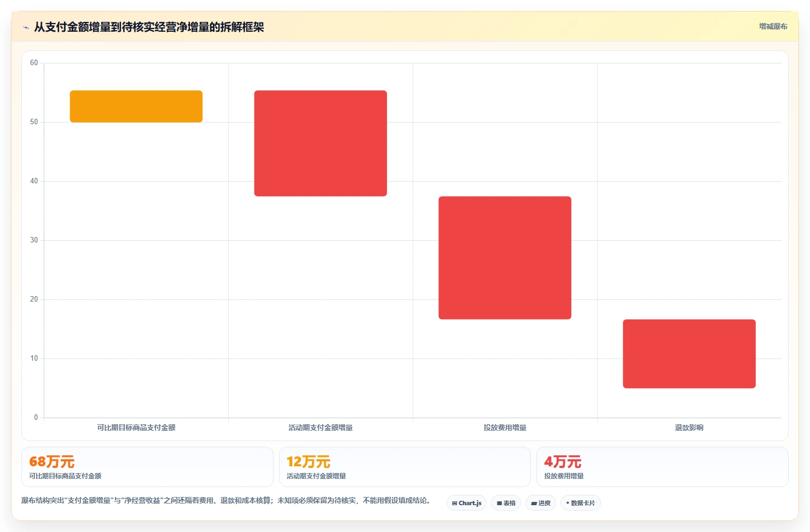This screenshot has height=532, width=810.
Task: Click the card caption 投放费用增量
Action: tap(564, 476)
